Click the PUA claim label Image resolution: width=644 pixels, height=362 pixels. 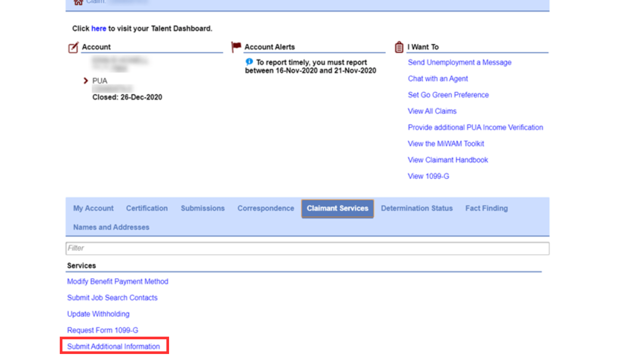pos(100,81)
